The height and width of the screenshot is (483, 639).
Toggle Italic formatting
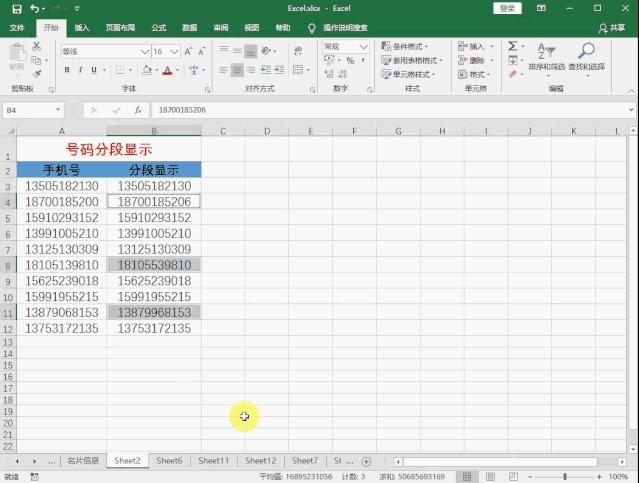pos(80,70)
